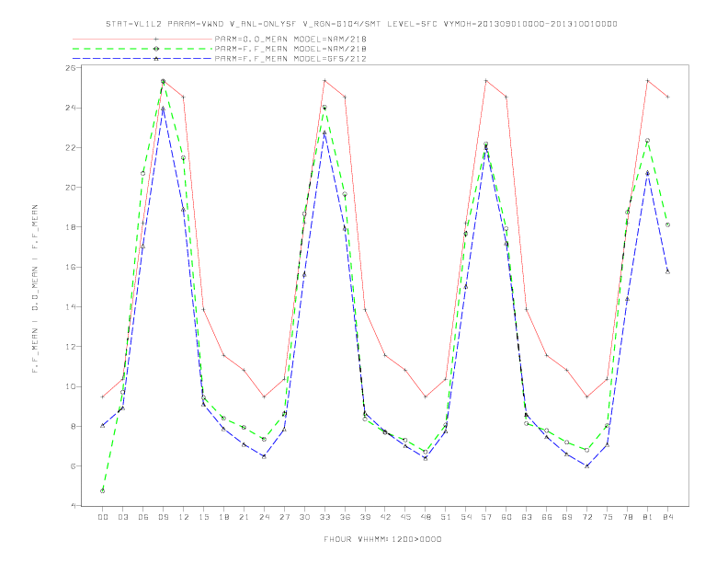This screenshot has height=563, width=728.
Task: Click the chart title beginning STAT=VL1L2
Action: pos(361,24)
